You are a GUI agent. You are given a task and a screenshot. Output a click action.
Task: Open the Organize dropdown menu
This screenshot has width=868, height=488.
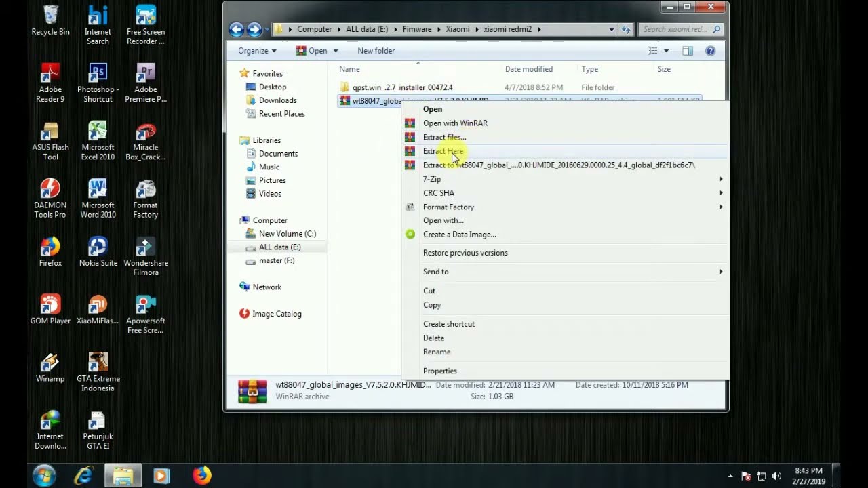tap(257, 51)
